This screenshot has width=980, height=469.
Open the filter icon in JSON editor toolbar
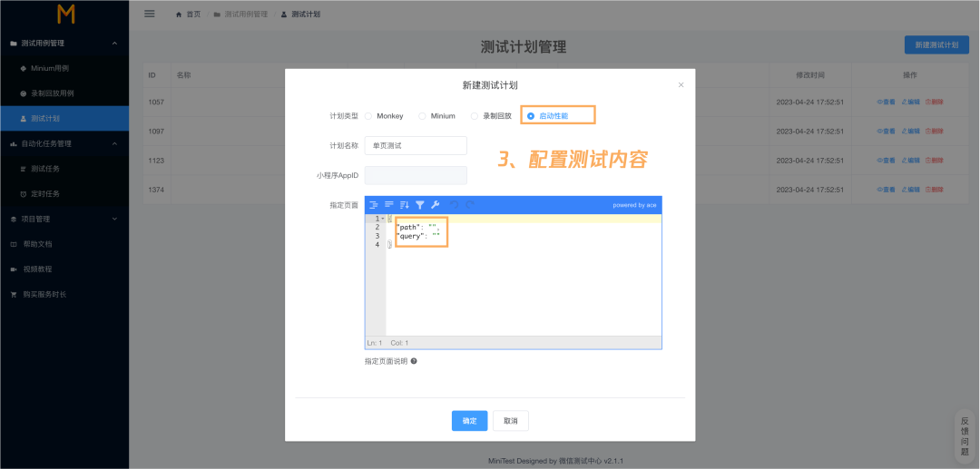tap(420, 205)
